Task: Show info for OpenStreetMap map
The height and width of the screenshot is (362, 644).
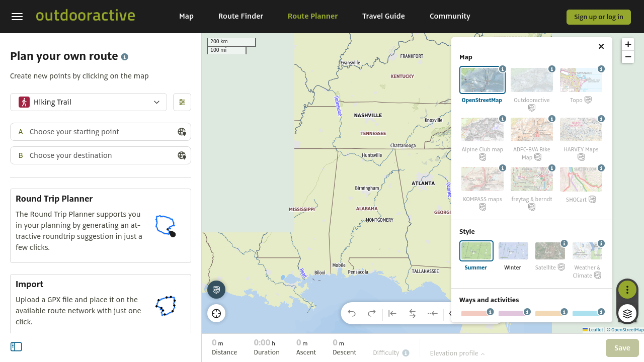Action: (x=503, y=69)
